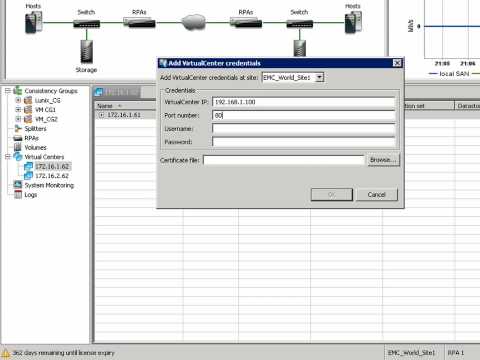This screenshot has height=360, width=480.
Task: Click RPA 1 in status bar
Action: [456, 353]
